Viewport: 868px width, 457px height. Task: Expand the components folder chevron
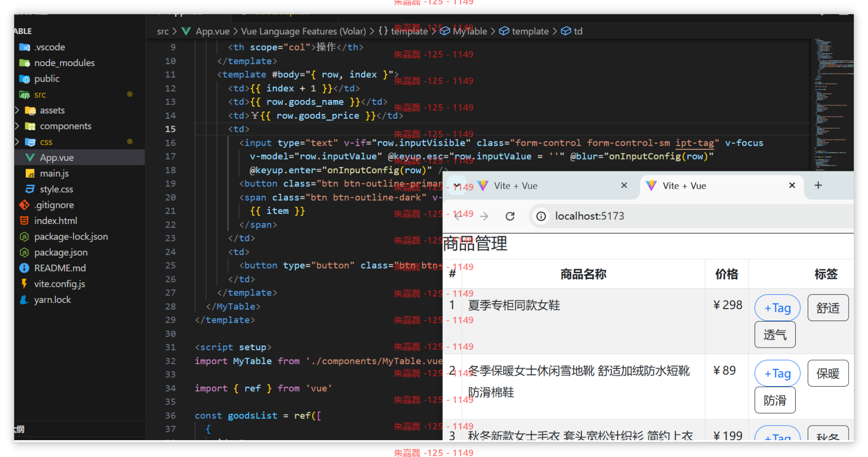tap(17, 126)
